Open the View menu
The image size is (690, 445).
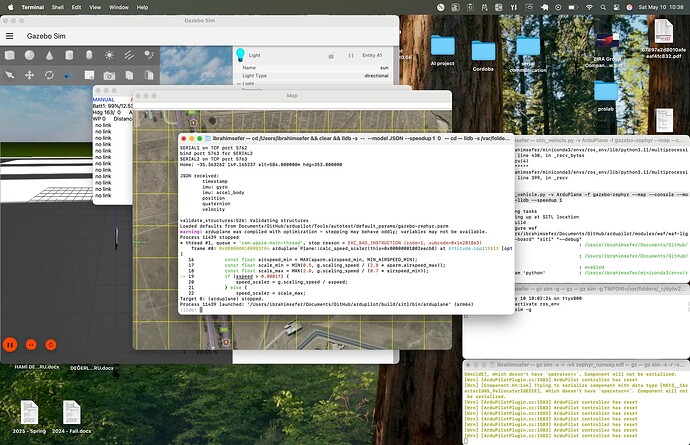click(x=95, y=7)
